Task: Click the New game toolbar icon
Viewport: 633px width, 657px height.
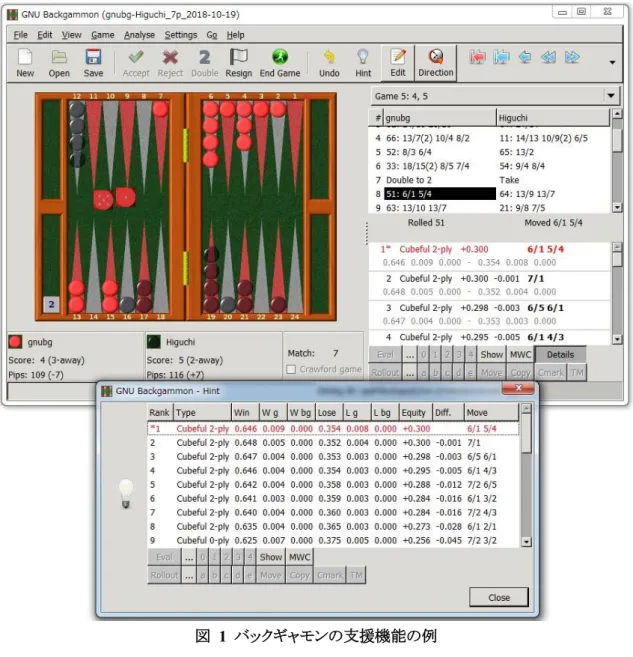Action: (25, 63)
